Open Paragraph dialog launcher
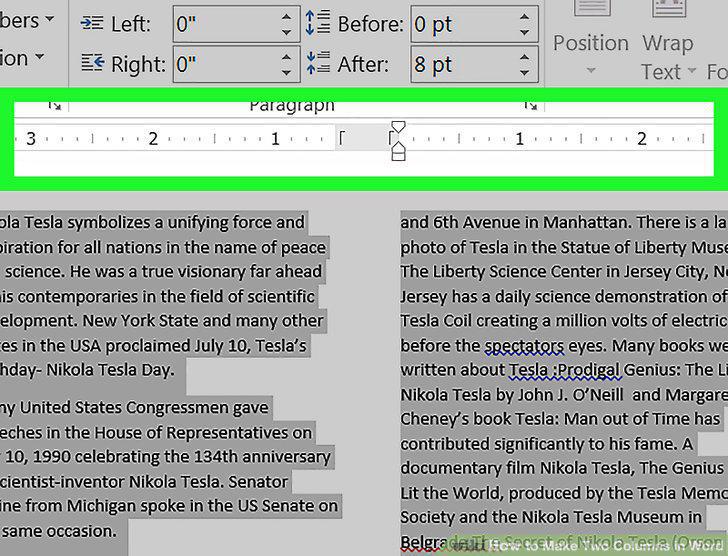Viewport: 728px width, 556px height. pos(531,106)
